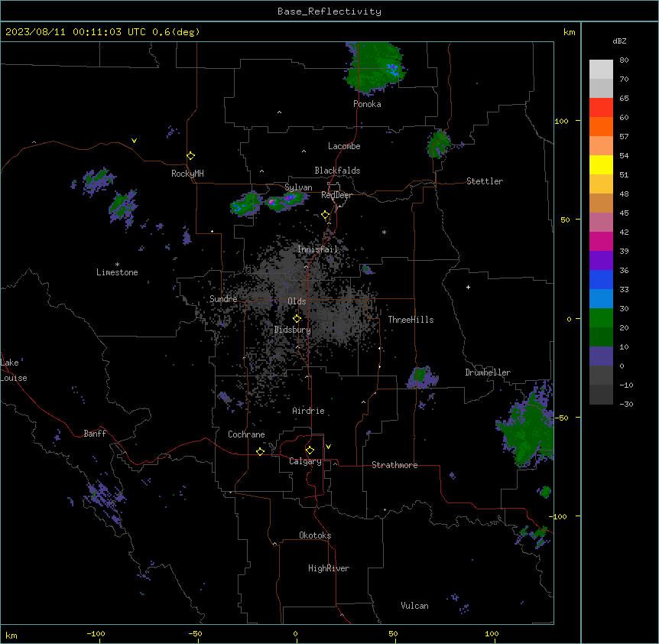Image resolution: width=659 pixels, height=644 pixels.
Task: Pick the magenta 42 dBZ legend swatch
Action: click(x=601, y=242)
